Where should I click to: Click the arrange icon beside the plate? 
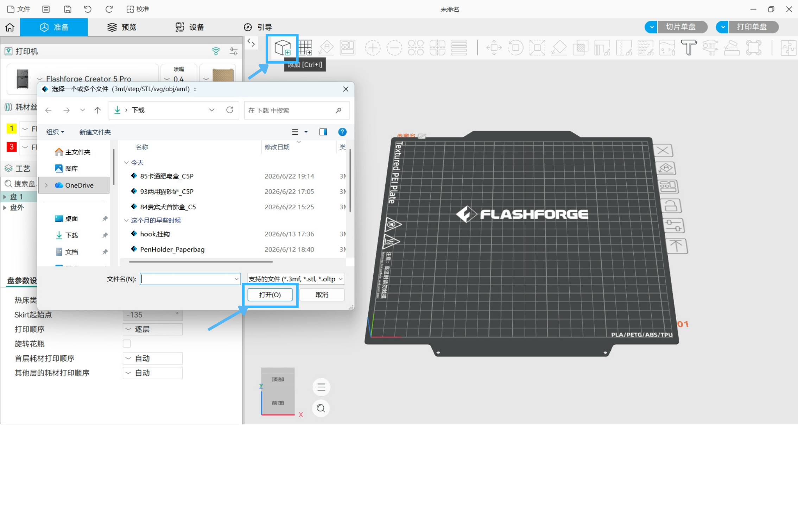point(668,186)
